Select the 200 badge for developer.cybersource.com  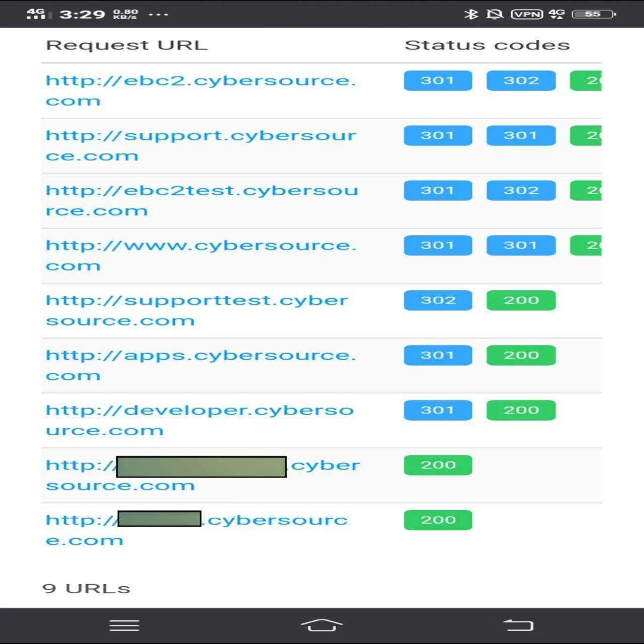(x=521, y=410)
